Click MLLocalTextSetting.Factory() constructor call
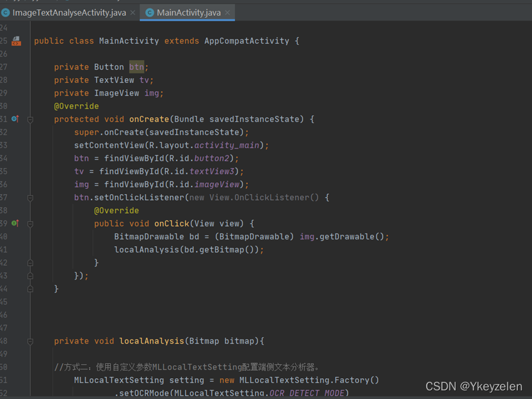The image size is (532, 399). click(309, 381)
